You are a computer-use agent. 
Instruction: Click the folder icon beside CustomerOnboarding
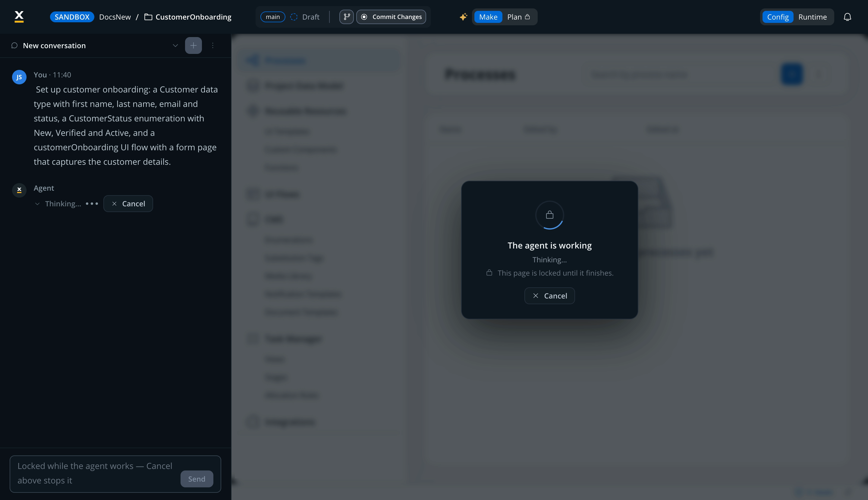pyautogui.click(x=148, y=17)
